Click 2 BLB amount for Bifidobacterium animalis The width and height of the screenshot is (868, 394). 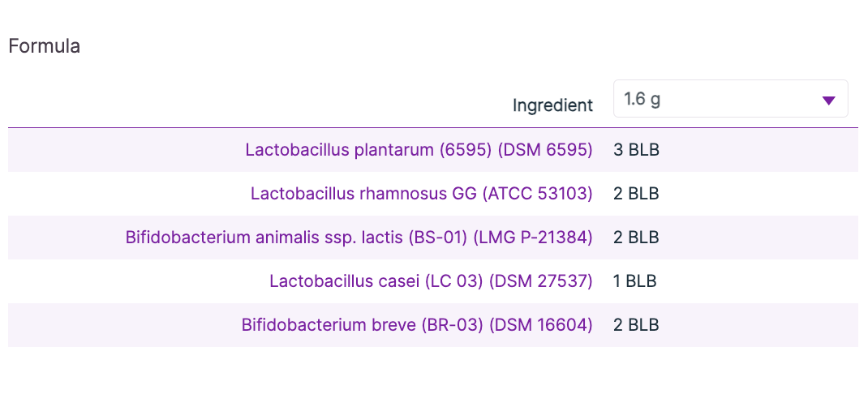[636, 238]
